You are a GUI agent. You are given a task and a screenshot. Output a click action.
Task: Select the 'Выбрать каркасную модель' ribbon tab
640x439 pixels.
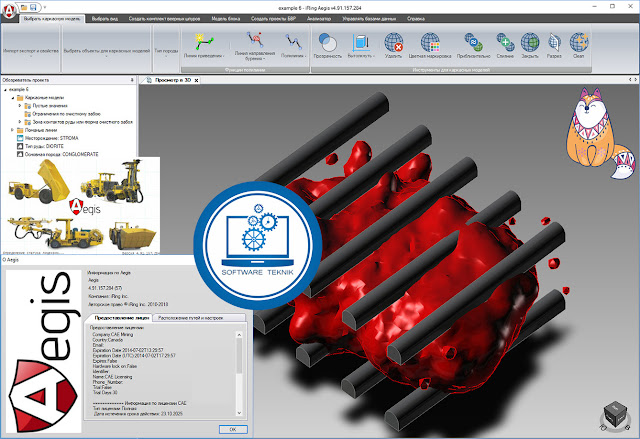[52, 19]
